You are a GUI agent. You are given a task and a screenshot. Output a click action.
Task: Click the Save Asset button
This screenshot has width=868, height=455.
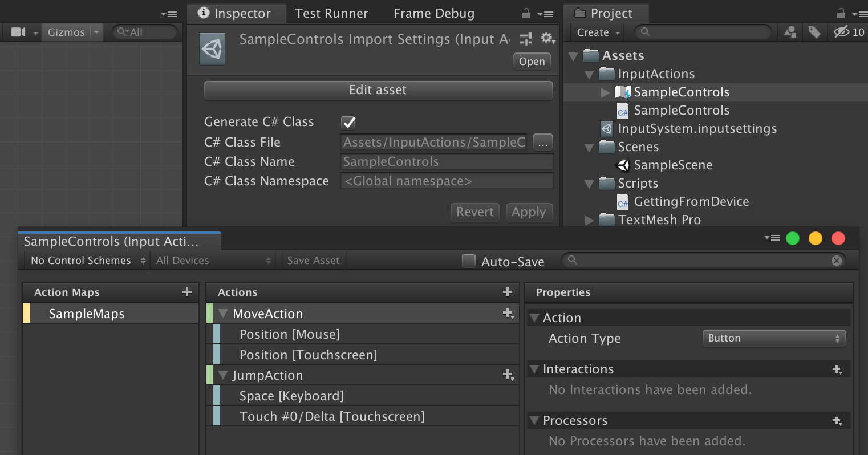pos(313,261)
